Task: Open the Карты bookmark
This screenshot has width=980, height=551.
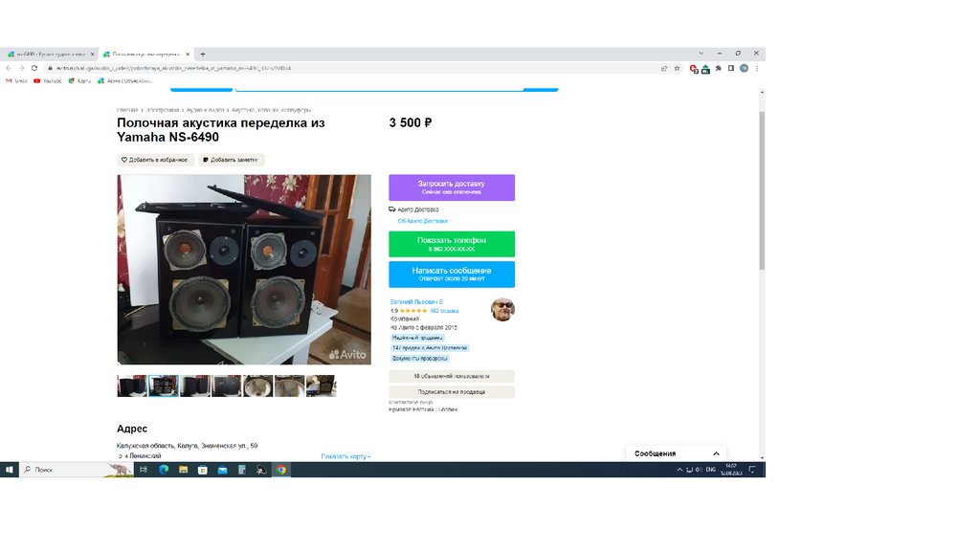Action: click(x=79, y=80)
